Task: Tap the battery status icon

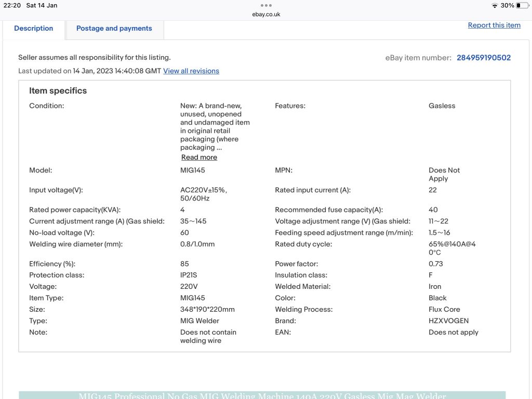Action: point(522,5)
